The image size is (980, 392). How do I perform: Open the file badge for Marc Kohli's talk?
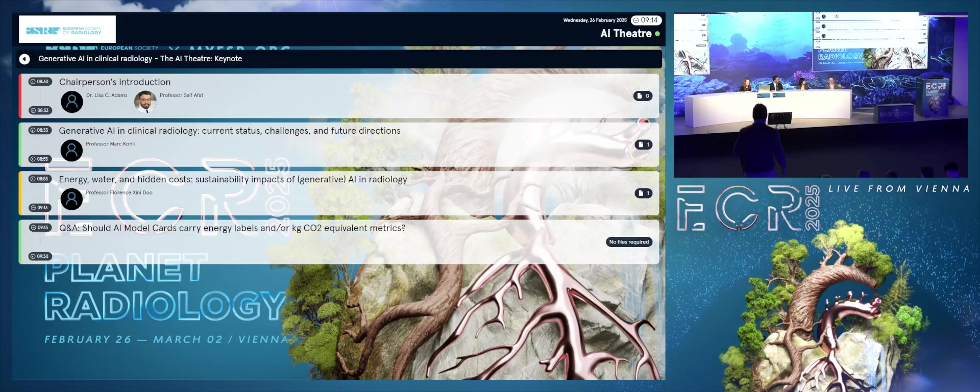click(643, 145)
